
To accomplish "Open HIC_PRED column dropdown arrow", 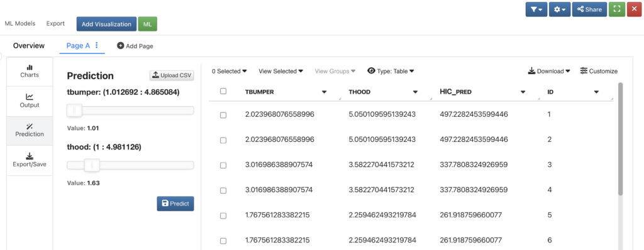I will (x=523, y=92).
